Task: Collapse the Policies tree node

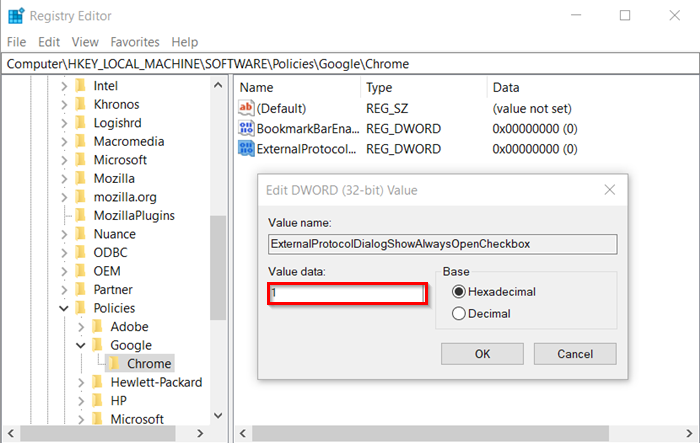Action: coord(64,308)
